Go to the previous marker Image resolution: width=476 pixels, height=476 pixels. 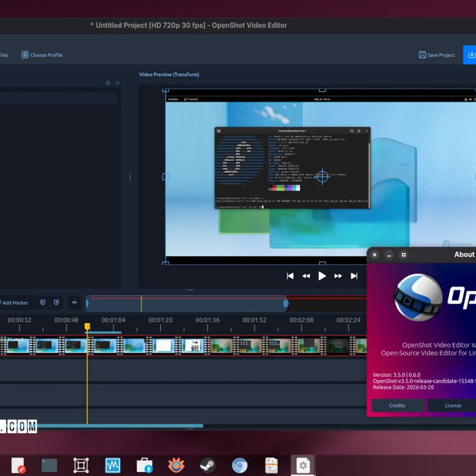click(43, 302)
